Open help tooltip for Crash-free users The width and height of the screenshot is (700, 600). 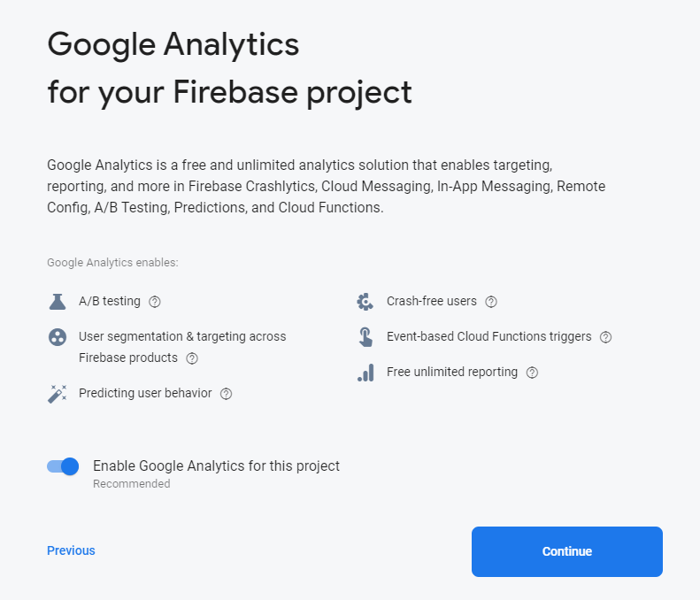[491, 302]
